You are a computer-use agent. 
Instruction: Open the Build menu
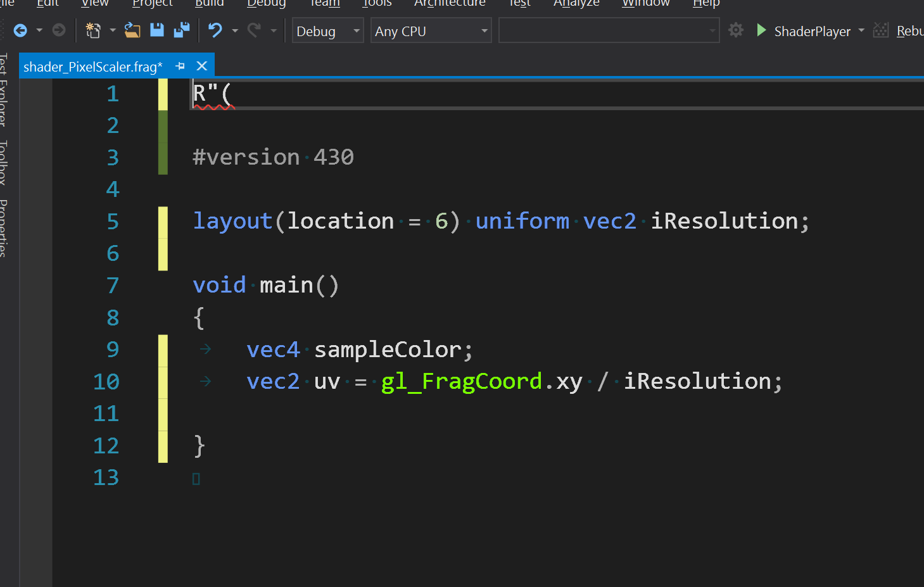tap(209, 4)
